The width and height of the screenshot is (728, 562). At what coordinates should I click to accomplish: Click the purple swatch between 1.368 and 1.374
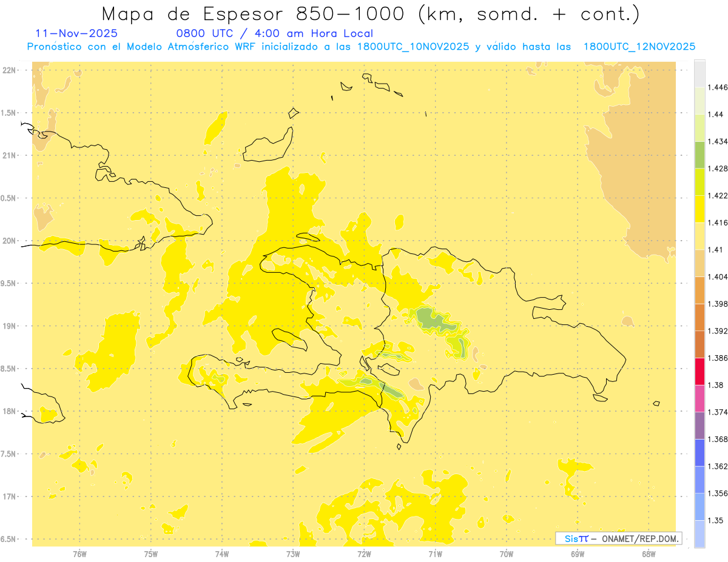(x=699, y=426)
